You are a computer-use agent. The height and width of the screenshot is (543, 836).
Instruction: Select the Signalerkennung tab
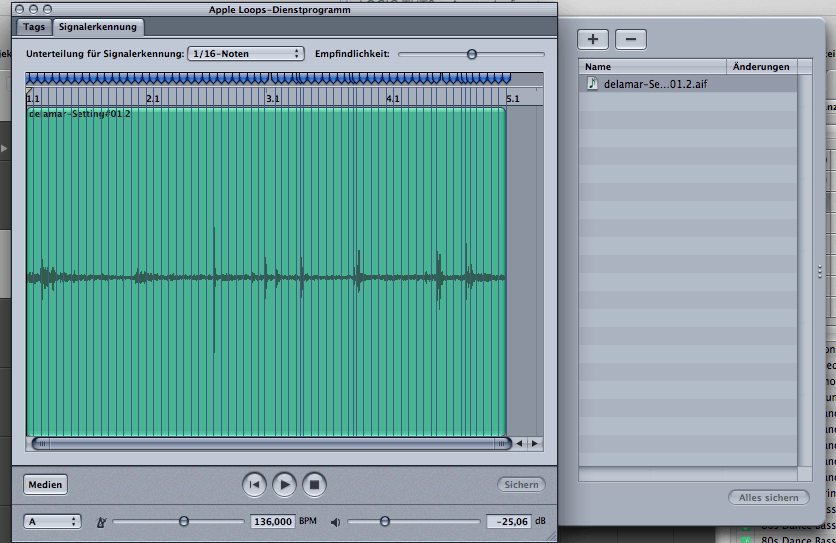tap(98, 27)
